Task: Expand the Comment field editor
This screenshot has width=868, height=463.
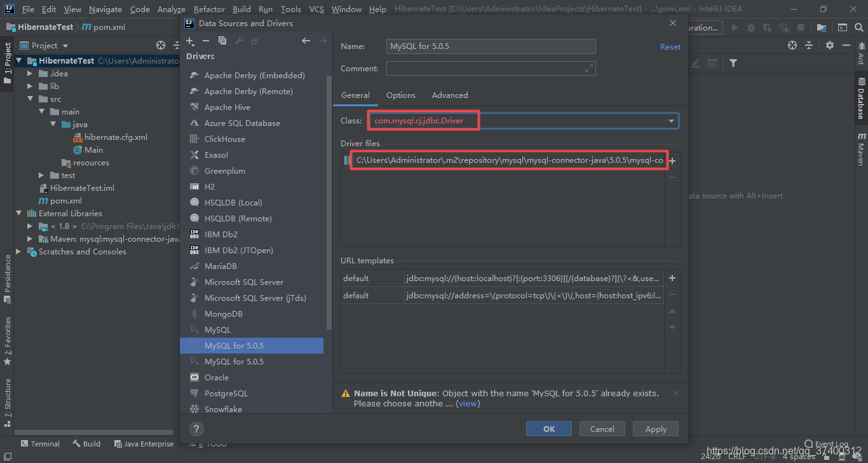Action: (589, 68)
